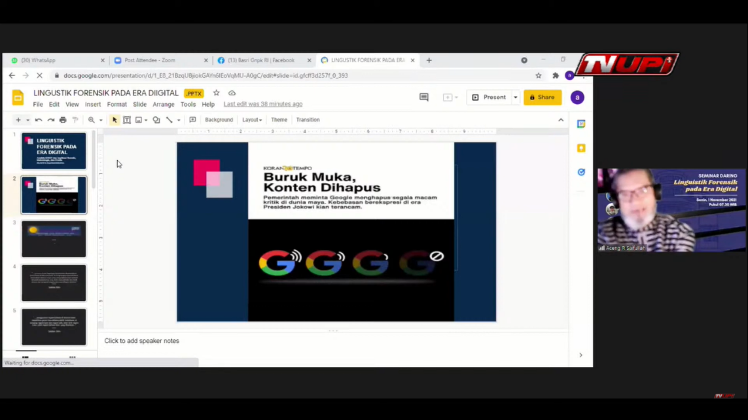This screenshot has width=748, height=420.
Task: Click the presentation title text
Action: coord(106,93)
